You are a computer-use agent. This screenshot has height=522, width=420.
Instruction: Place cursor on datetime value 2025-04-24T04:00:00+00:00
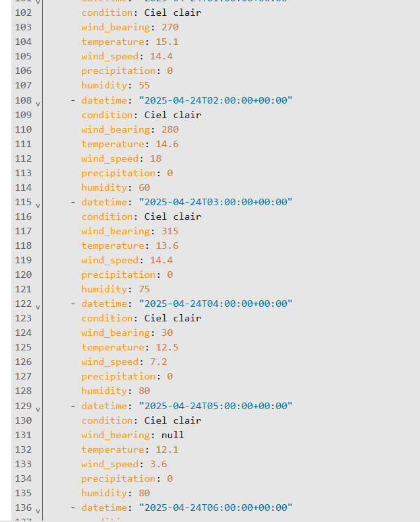[x=216, y=304]
